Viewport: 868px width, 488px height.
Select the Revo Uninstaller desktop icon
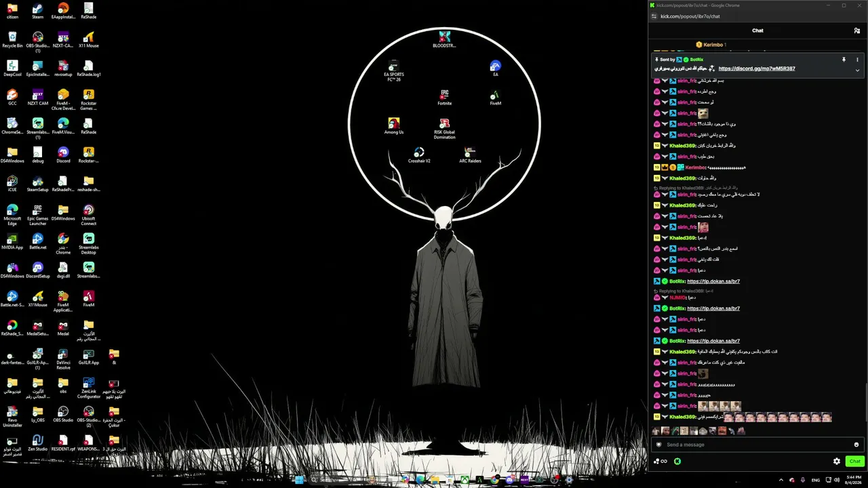click(12, 417)
